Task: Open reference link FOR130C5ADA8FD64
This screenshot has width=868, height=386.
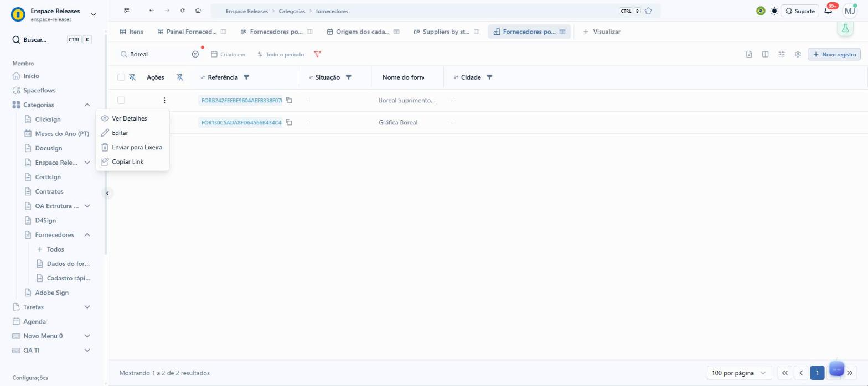Action: click(241, 122)
